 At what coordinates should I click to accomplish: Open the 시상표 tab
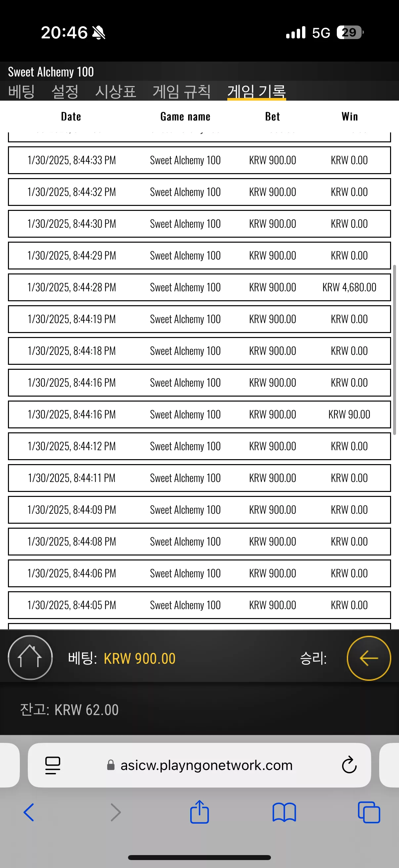pos(115,91)
